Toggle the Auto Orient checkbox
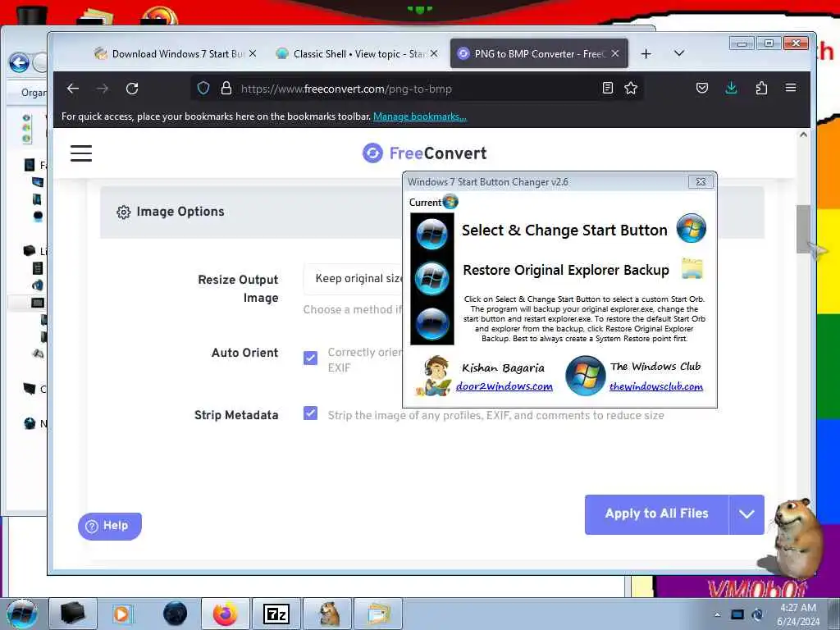The image size is (840, 630). 310,358
